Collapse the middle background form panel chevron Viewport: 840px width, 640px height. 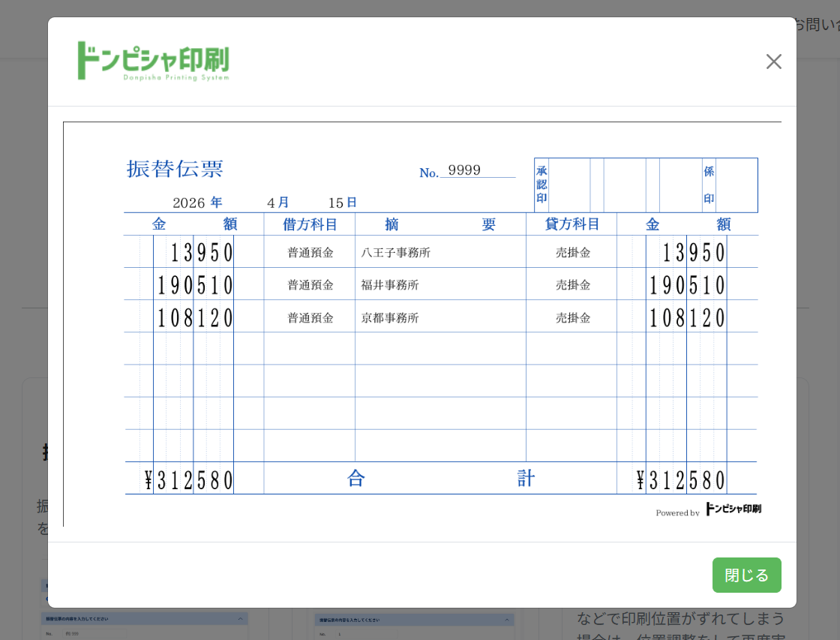click(507, 620)
